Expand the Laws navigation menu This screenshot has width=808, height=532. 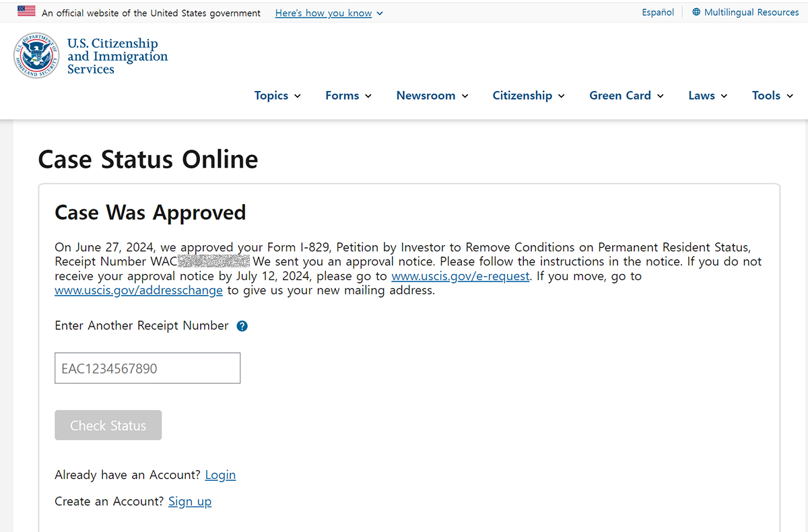pyautogui.click(x=708, y=96)
